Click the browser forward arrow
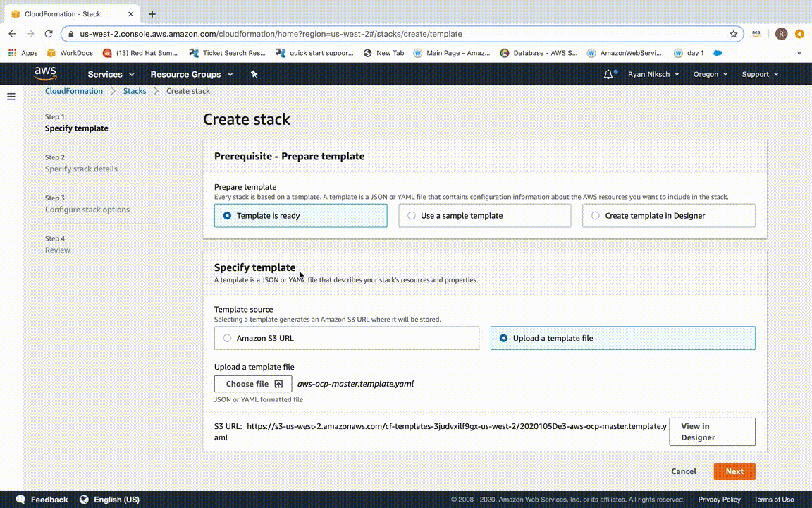The height and width of the screenshot is (508, 812). click(x=30, y=34)
